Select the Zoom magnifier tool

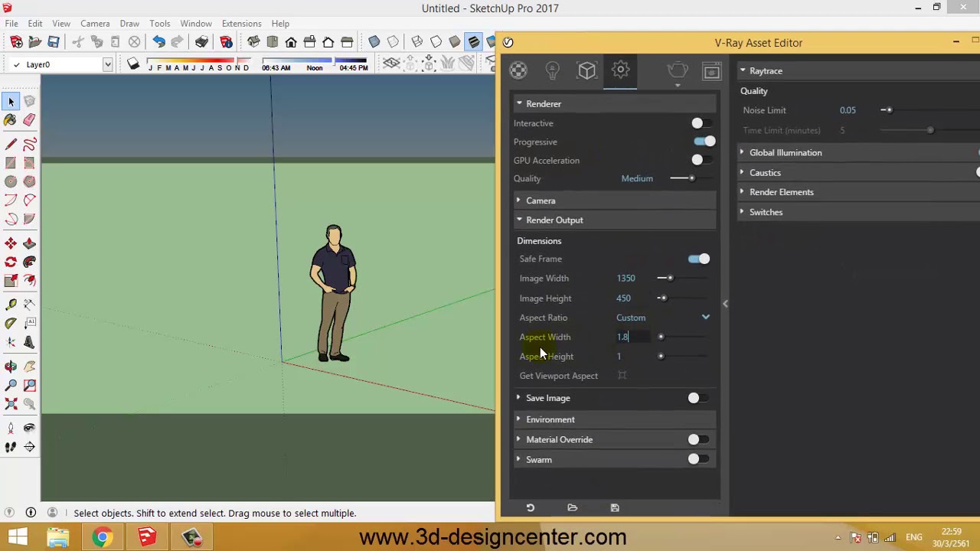tap(11, 385)
